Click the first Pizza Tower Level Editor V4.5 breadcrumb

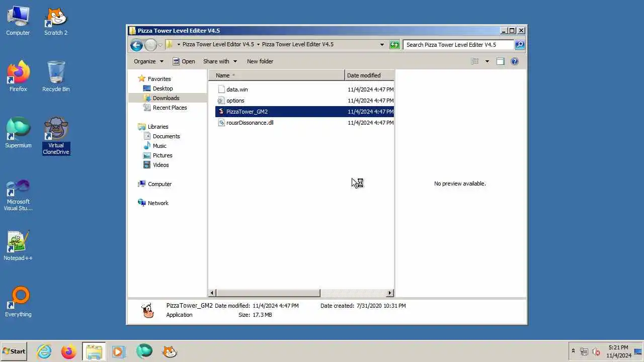tap(218, 44)
